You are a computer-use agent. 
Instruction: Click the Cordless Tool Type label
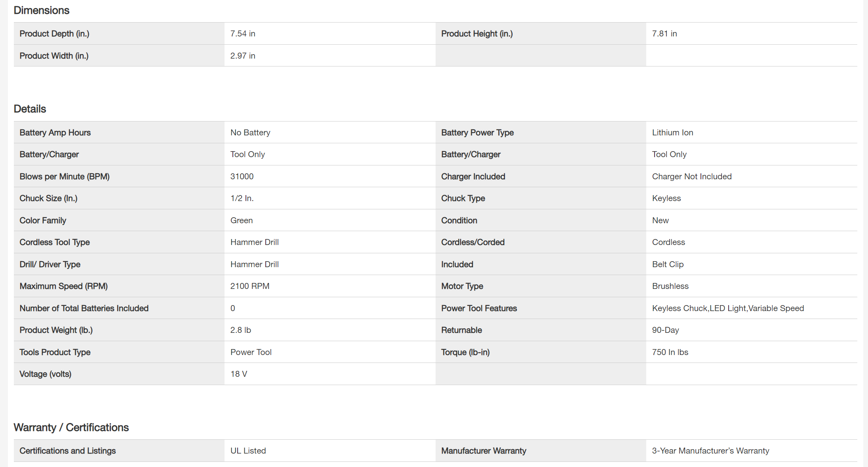click(x=55, y=242)
